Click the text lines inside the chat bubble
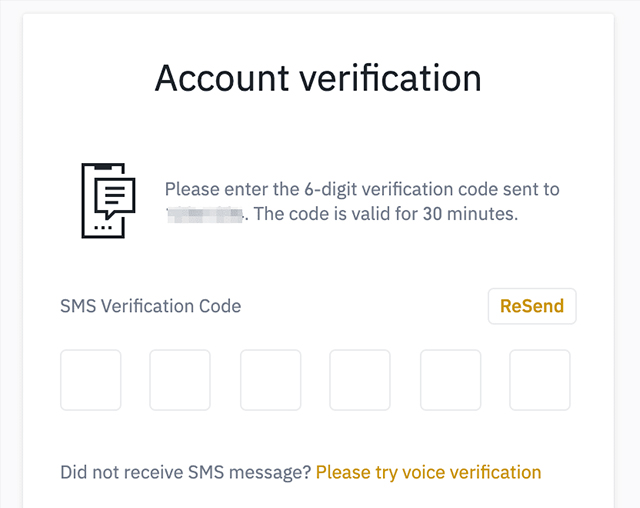This screenshot has width=640, height=508. tap(115, 195)
